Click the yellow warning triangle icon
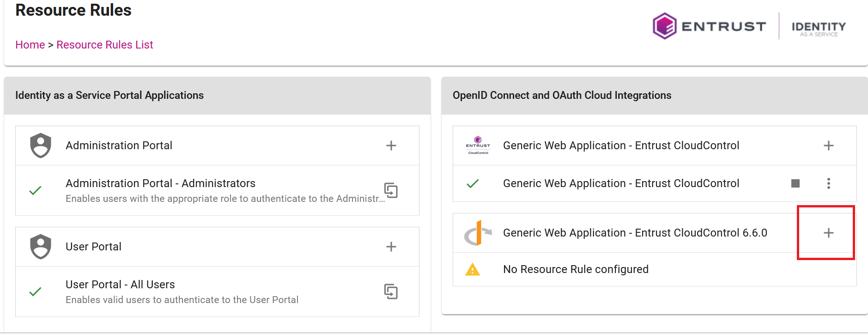Viewport: 868px width, 334px height. pos(473,269)
